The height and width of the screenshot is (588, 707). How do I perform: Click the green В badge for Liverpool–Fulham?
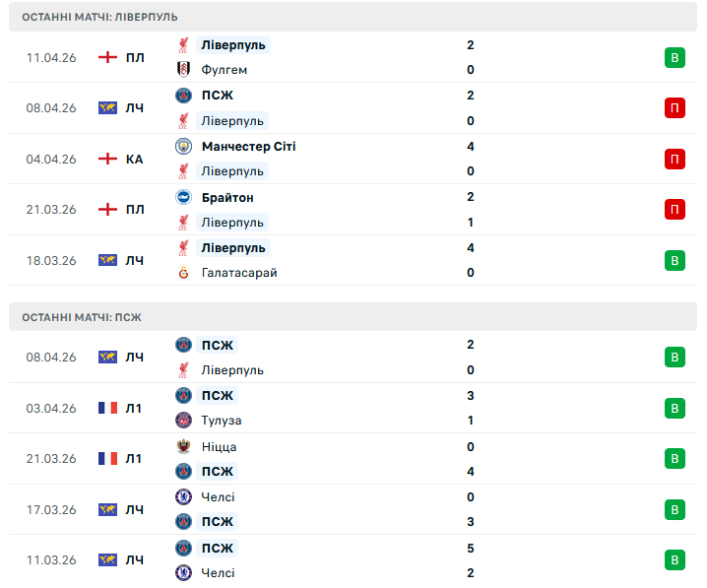[x=675, y=57]
